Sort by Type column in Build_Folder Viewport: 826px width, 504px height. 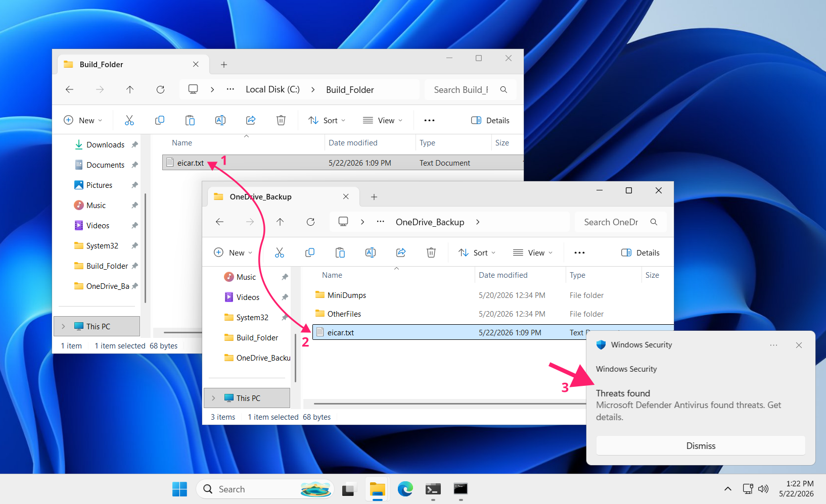click(x=427, y=143)
